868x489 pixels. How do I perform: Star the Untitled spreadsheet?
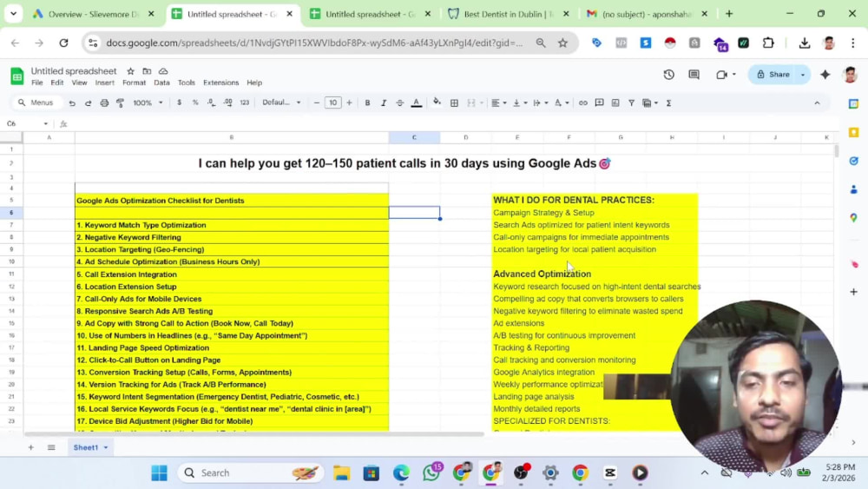pyautogui.click(x=131, y=71)
